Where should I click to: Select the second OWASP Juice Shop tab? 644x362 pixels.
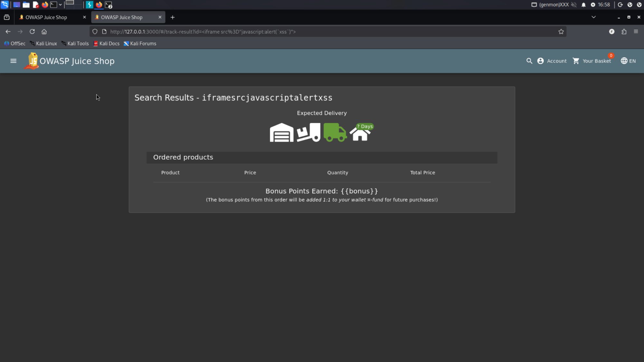click(x=128, y=17)
